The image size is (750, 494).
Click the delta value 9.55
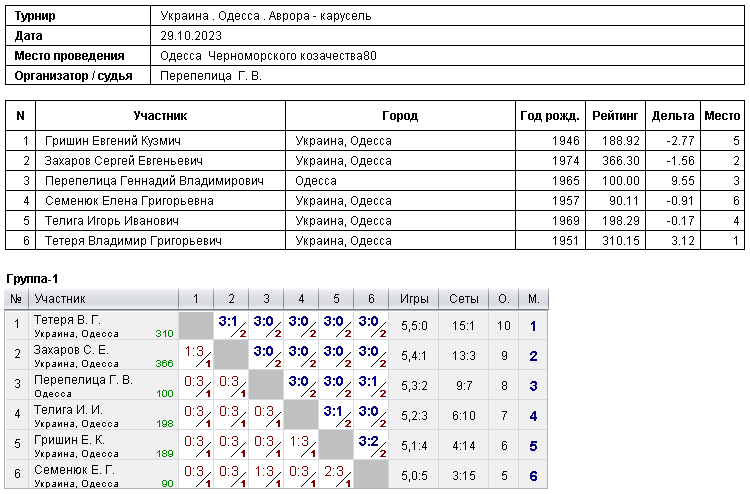point(683,181)
